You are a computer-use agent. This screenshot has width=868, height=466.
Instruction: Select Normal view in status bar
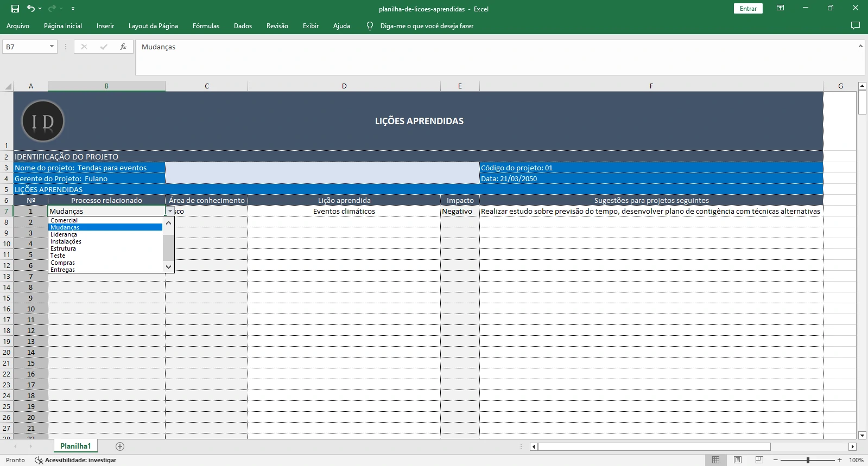[x=715, y=460]
